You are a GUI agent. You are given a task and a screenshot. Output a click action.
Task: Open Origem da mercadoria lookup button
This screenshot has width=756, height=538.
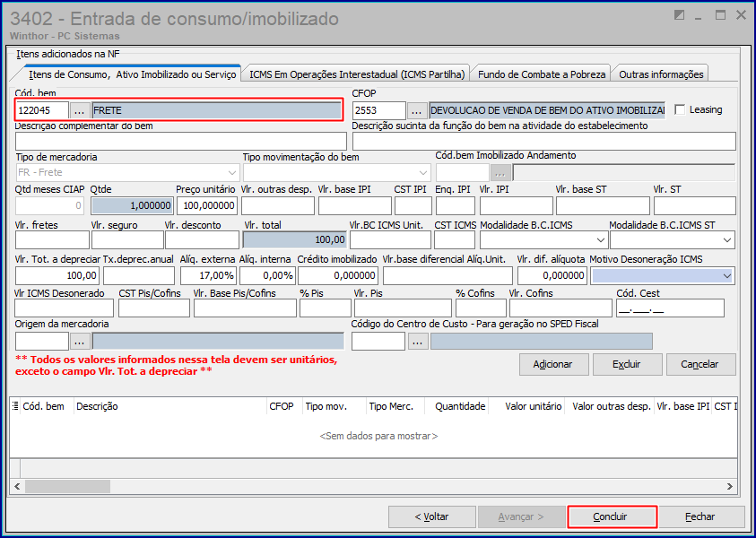coord(80,342)
